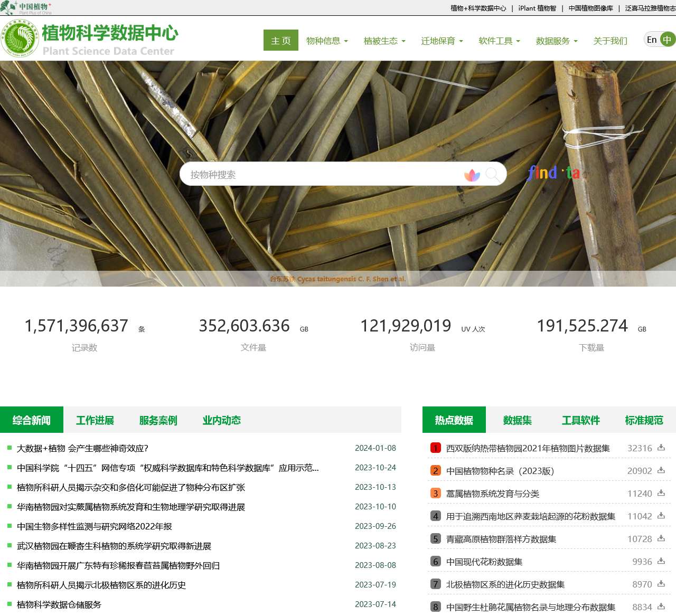Switch to the 工作进展 news tab
676x616 pixels.
click(95, 420)
